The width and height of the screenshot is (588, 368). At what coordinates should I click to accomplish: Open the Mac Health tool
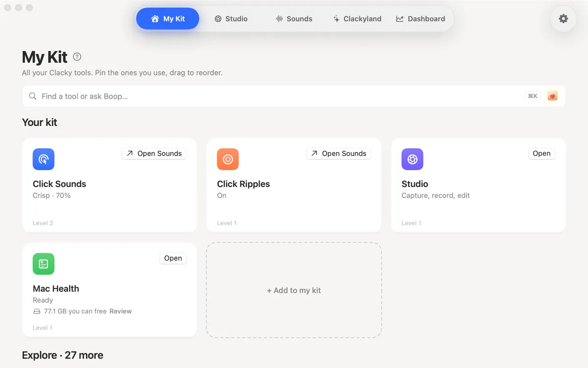click(x=173, y=259)
